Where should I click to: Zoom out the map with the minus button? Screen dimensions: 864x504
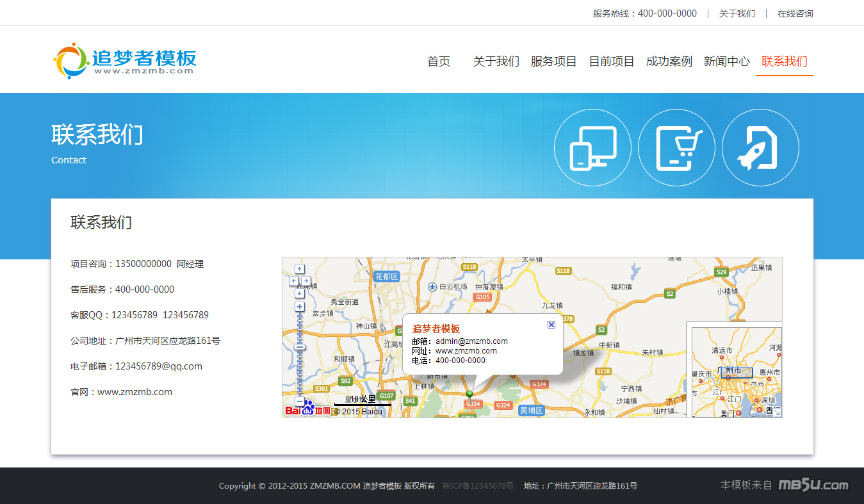tap(300, 401)
